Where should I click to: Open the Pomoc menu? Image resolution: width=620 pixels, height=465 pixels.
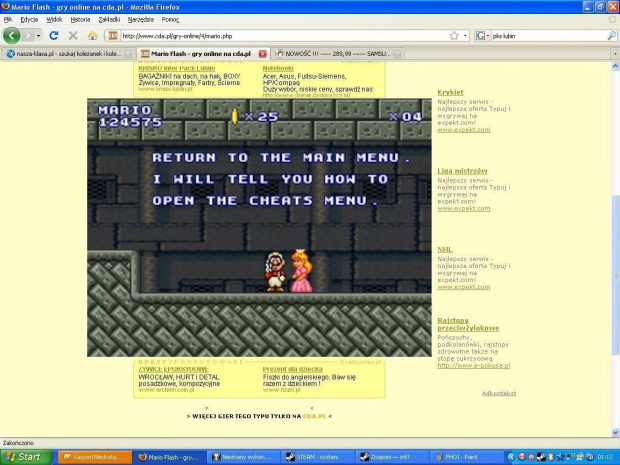click(170, 19)
